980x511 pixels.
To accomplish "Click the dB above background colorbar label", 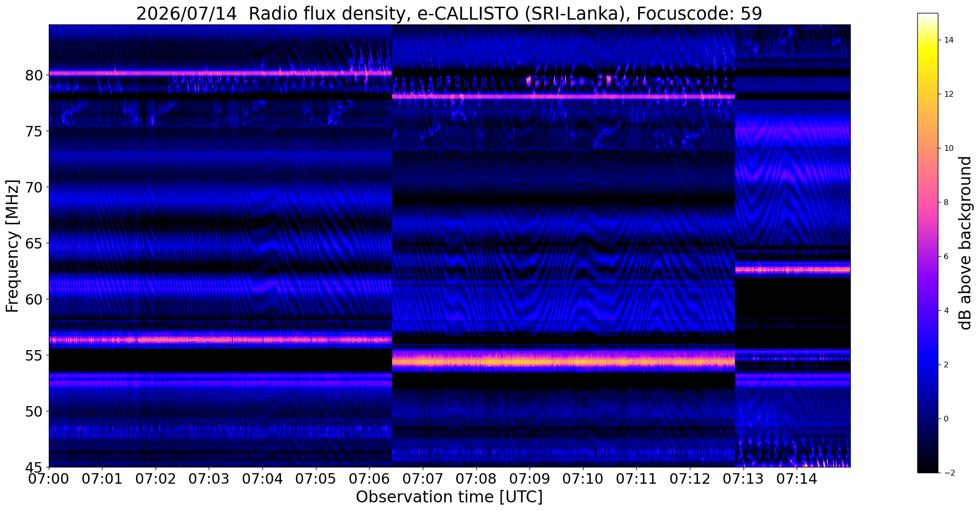I will click(966, 243).
